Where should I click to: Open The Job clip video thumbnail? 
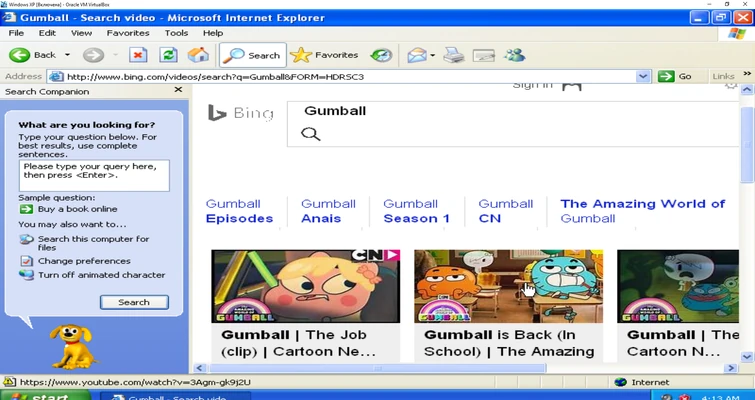pos(306,286)
